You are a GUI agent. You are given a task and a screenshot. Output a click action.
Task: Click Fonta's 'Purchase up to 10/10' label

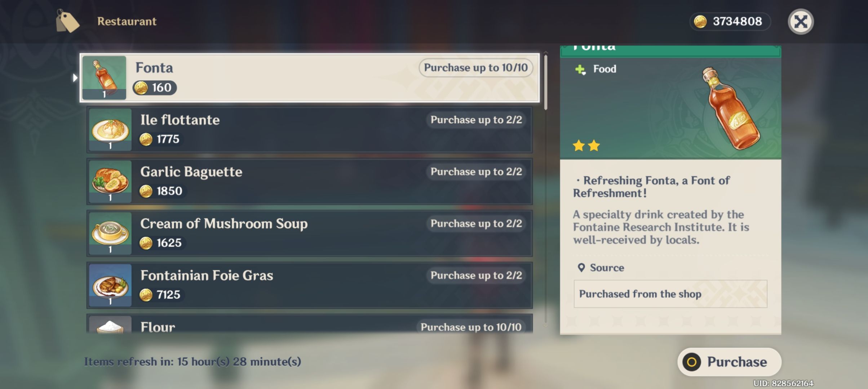(x=475, y=68)
